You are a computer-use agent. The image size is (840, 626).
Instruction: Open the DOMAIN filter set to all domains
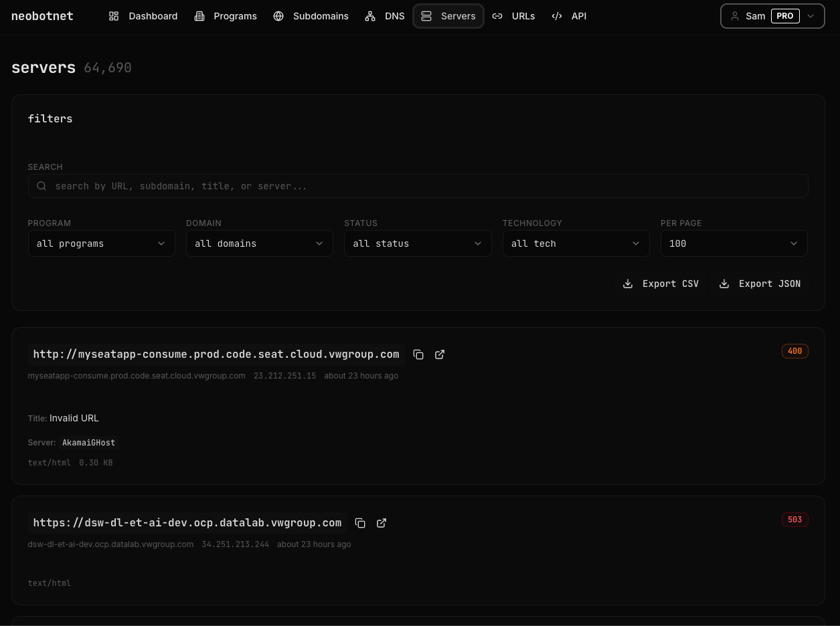click(x=259, y=243)
